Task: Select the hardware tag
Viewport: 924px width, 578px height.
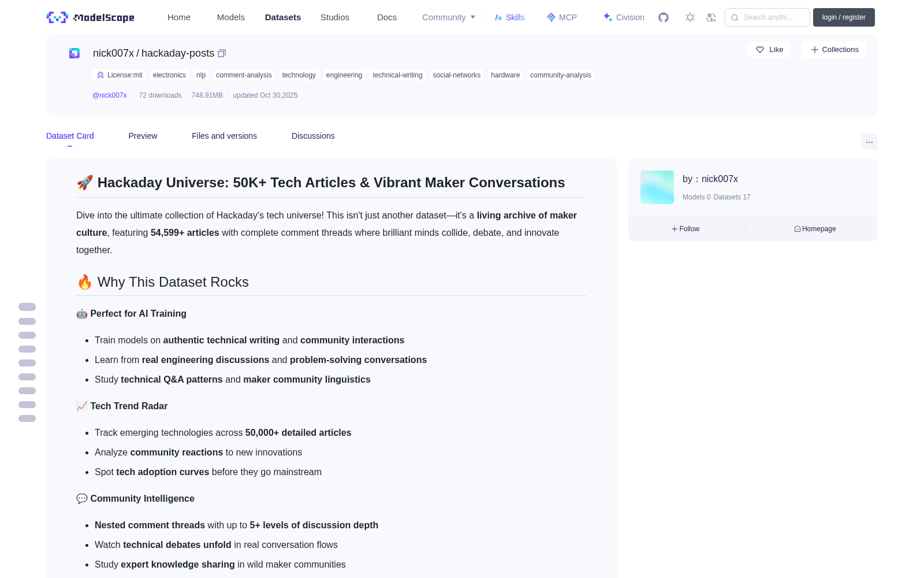Action: [505, 75]
